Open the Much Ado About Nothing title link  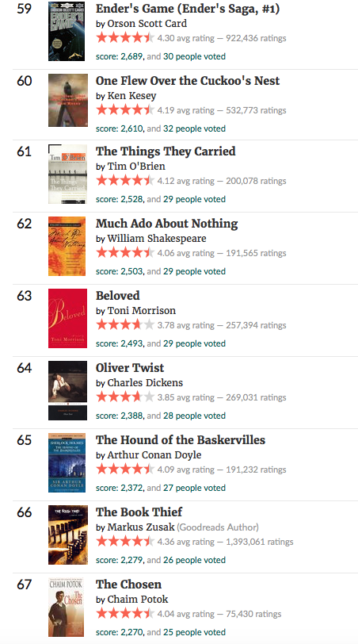pos(166,224)
